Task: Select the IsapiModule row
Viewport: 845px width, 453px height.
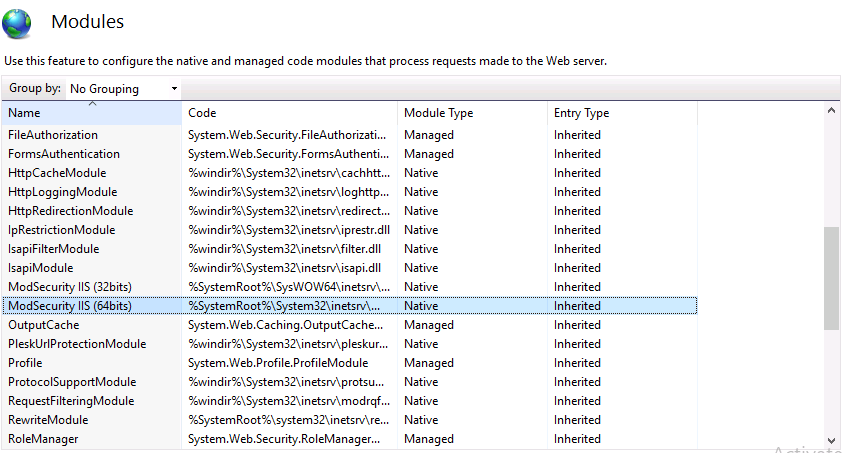Action: coord(349,268)
